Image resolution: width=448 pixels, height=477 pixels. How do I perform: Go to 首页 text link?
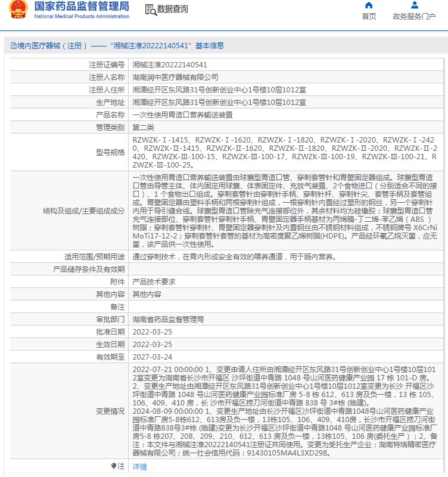click(369, 17)
